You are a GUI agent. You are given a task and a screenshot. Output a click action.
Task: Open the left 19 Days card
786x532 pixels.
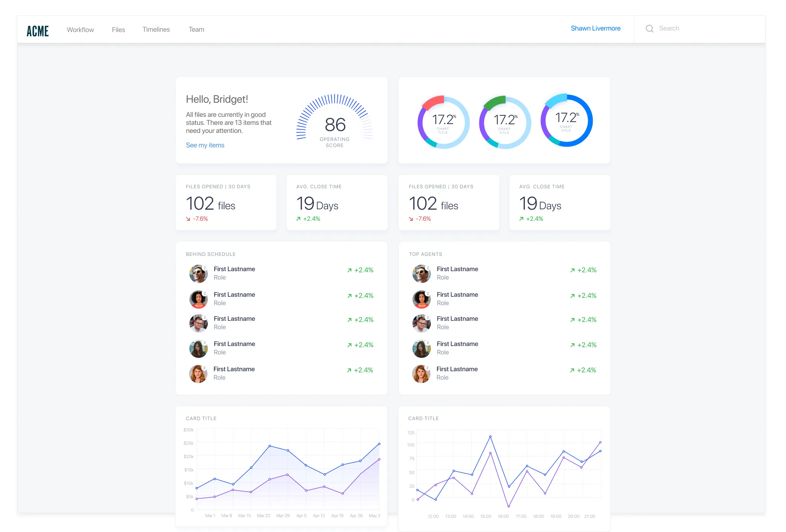tap(337, 202)
